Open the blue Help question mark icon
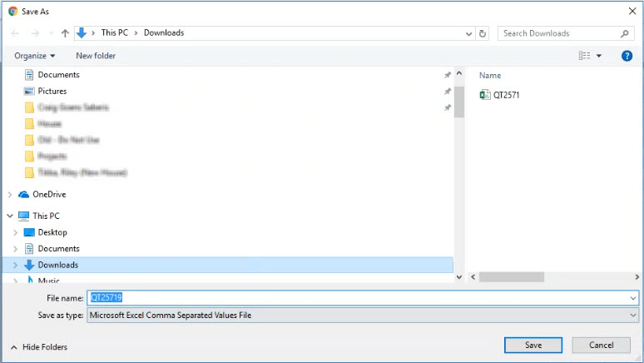Screen dimensions: 644x363 627,56
